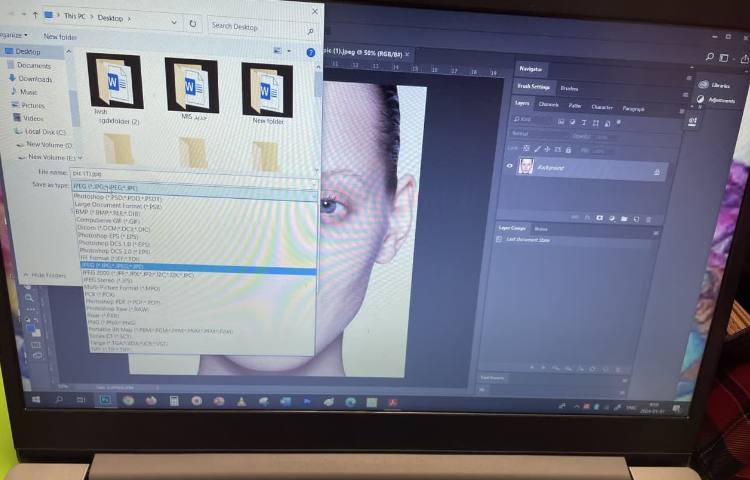The image size is (750, 480).
Task: Collapse the Hide Folders expander
Action: pyautogui.click(x=44, y=275)
